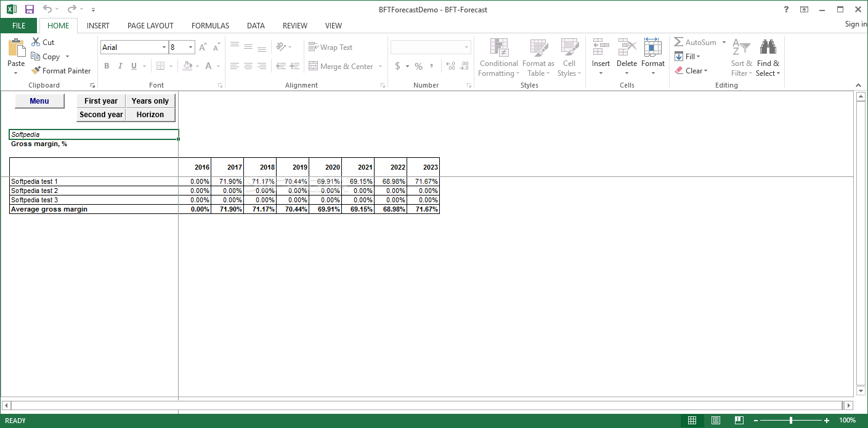The width and height of the screenshot is (868, 428).
Task: Toggle italic formatting
Action: pyautogui.click(x=120, y=66)
